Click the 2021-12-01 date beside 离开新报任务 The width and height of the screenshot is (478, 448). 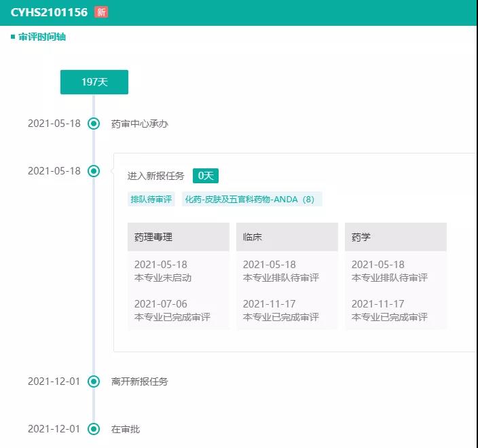54,381
